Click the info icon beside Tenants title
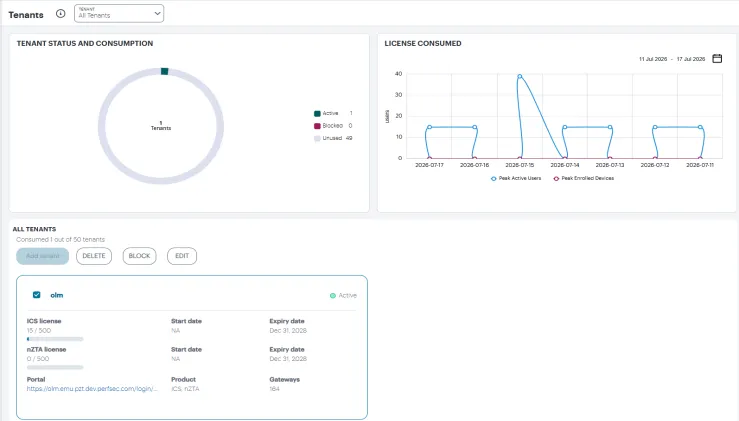The width and height of the screenshot is (739, 421). point(60,14)
